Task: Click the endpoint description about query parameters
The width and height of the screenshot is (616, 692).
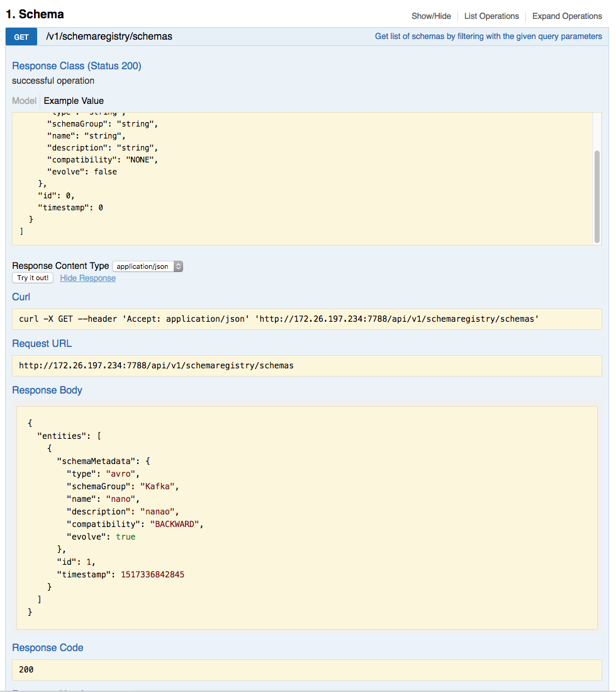Action: coord(488,37)
